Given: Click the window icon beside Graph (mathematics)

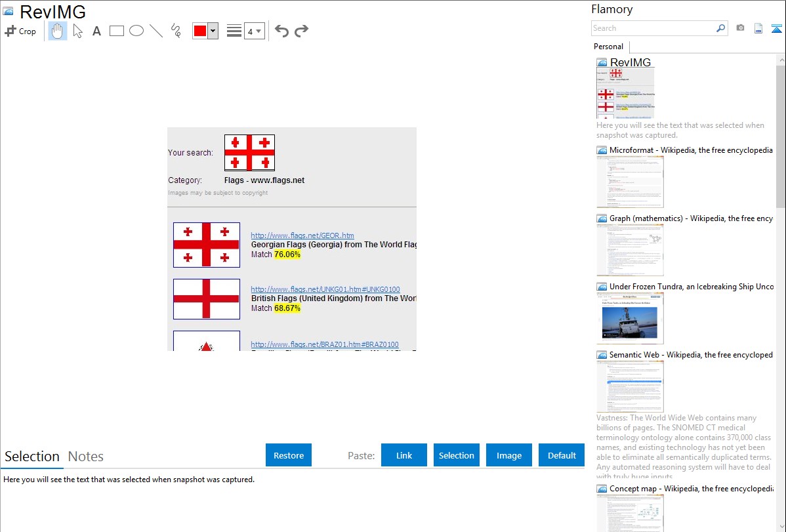Looking at the screenshot, I should pos(602,218).
